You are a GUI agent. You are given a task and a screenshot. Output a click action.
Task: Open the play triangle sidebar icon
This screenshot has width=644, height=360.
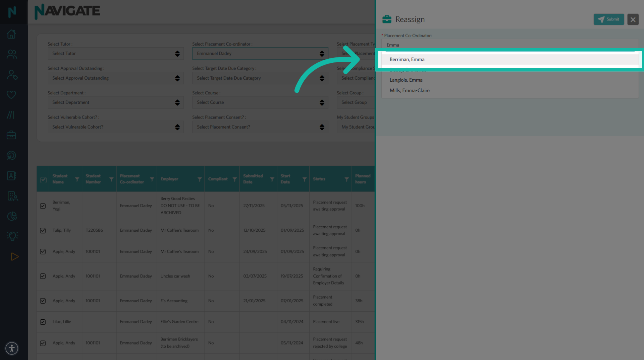(14, 257)
